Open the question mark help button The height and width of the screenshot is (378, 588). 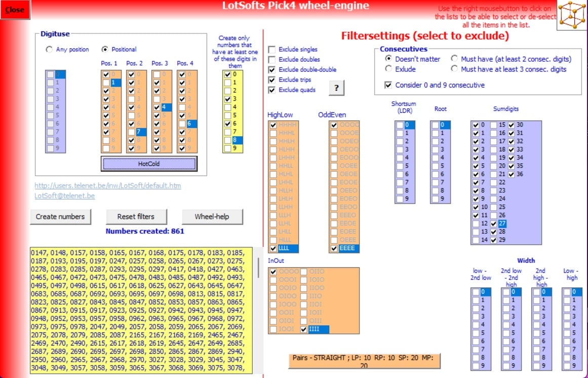pos(336,88)
